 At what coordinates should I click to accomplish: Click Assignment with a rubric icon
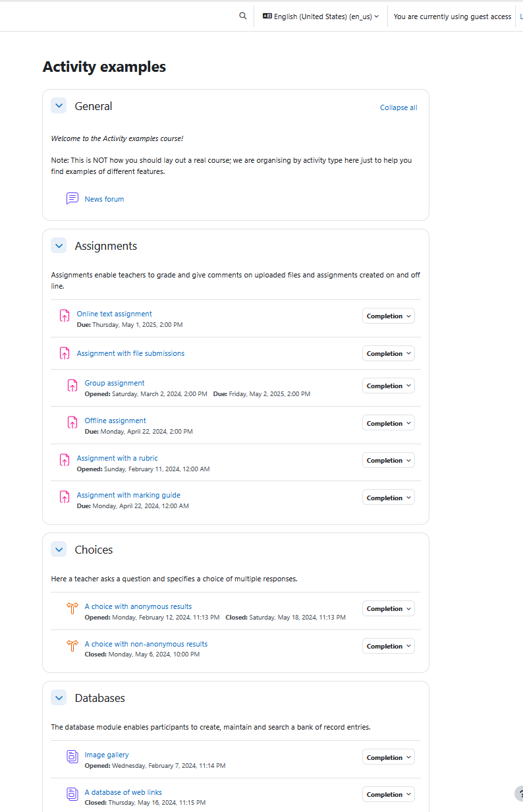pyautogui.click(x=65, y=460)
